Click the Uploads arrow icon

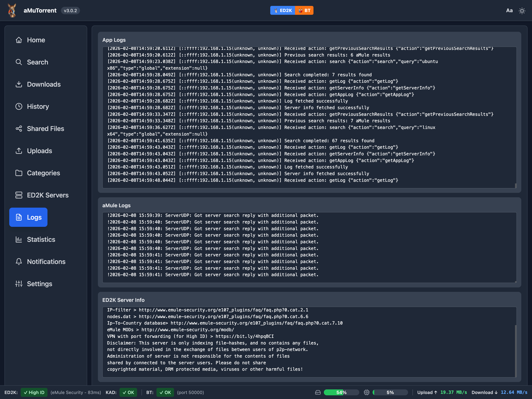[19, 151]
